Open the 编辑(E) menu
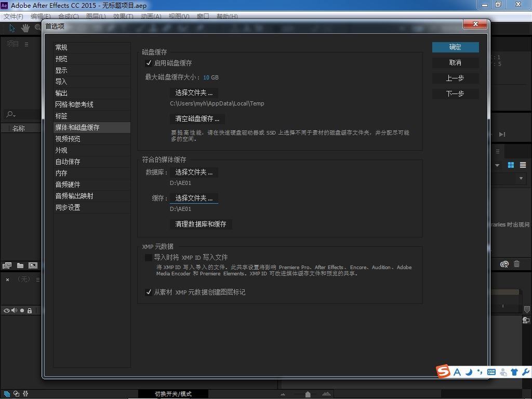 tap(41, 16)
